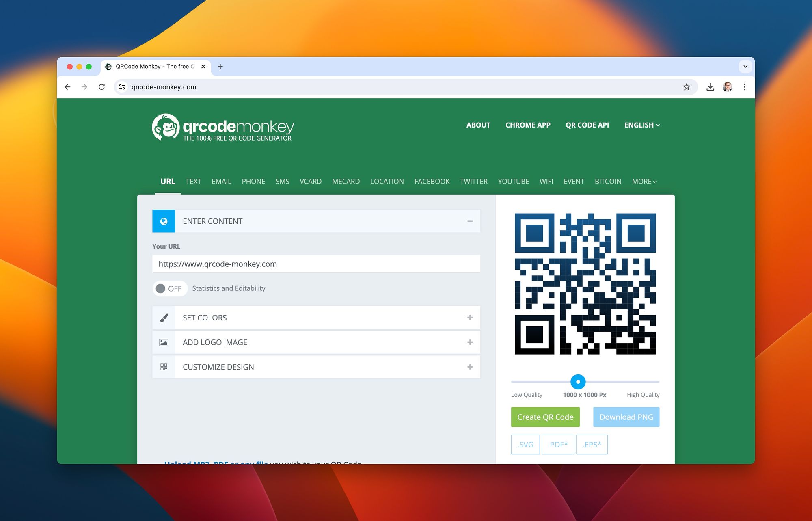Expand the Set Colors section

[x=470, y=318]
